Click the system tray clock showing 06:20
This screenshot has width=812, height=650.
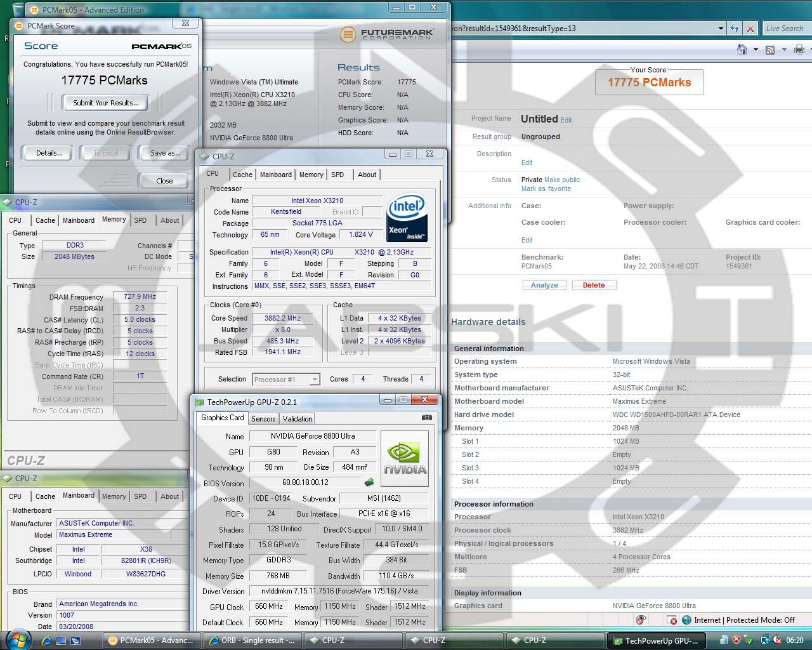click(795, 640)
